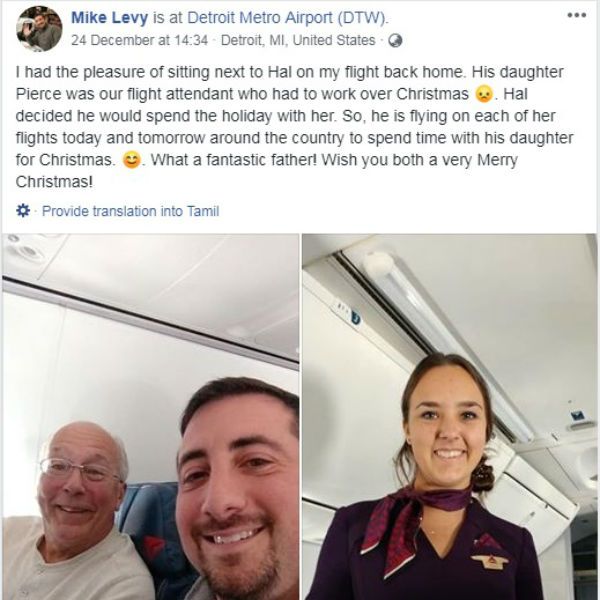Open Detroit Metro Airport (DTW) location link
This screenshot has height=600, width=600.
[287, 18]
